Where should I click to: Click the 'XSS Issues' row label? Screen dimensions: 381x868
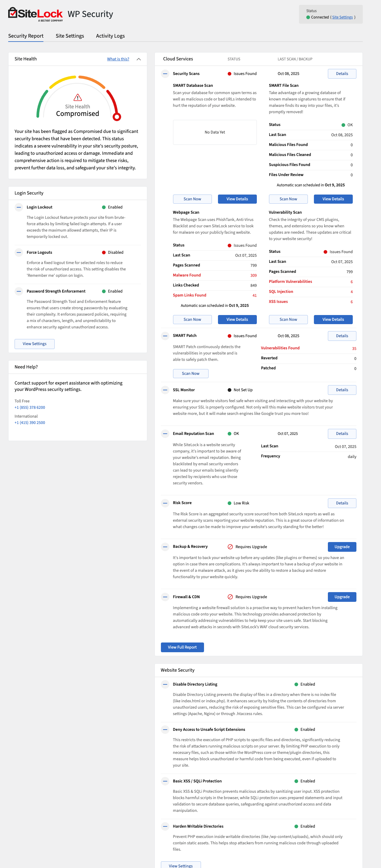(278, 302)
